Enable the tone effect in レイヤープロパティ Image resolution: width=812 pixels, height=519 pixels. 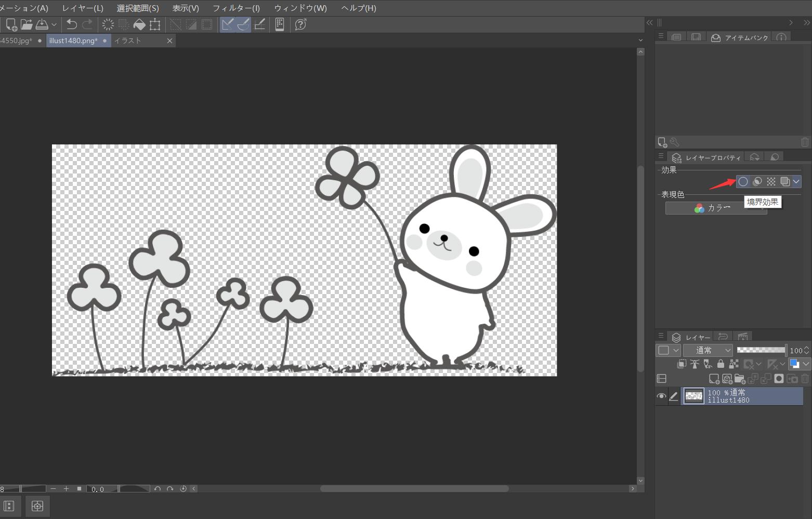[x=770, y=181]
